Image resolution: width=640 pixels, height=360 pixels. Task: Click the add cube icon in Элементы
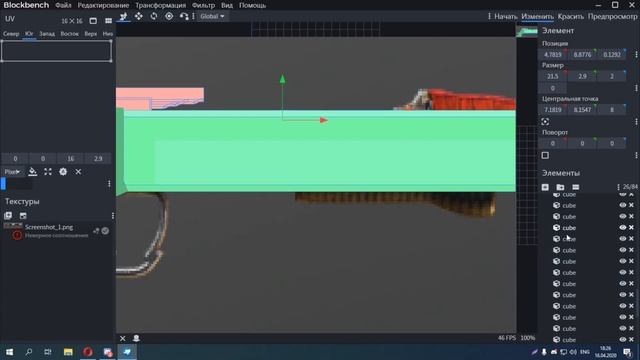pos(545,187)
